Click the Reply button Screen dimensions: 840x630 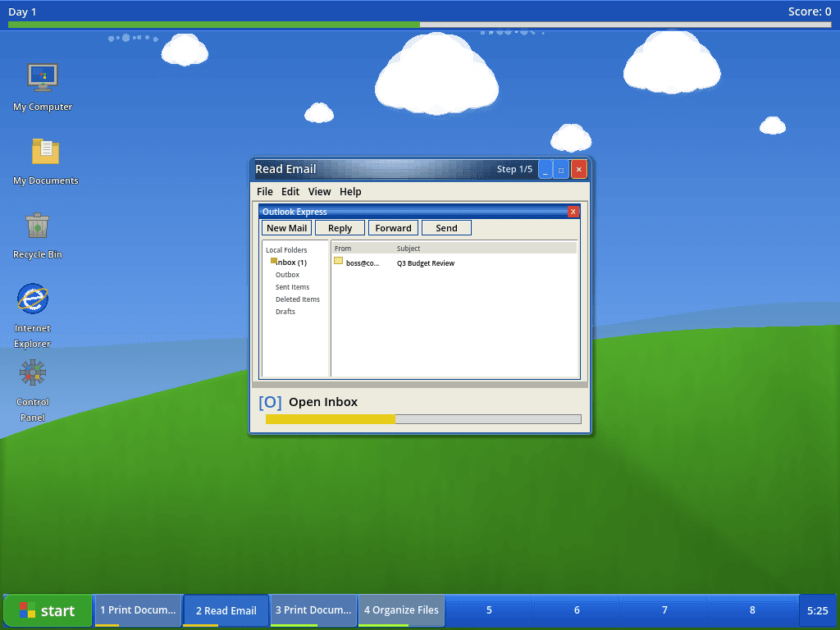(339, 227)
